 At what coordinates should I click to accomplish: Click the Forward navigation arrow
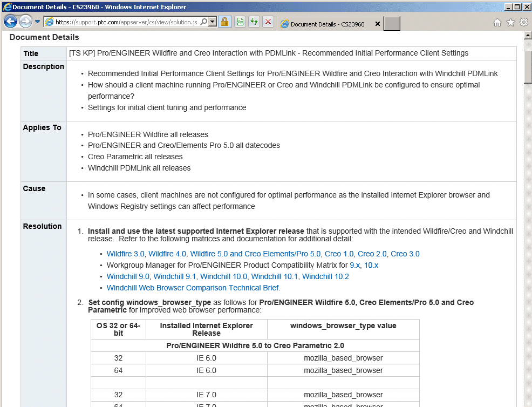tap(24, 21)
